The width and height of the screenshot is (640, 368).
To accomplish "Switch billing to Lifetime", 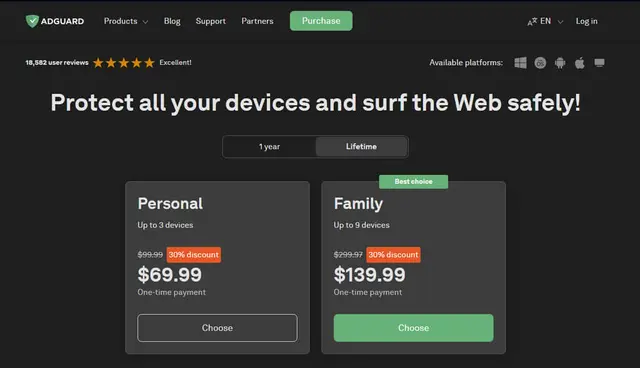I will pos(361,146).
